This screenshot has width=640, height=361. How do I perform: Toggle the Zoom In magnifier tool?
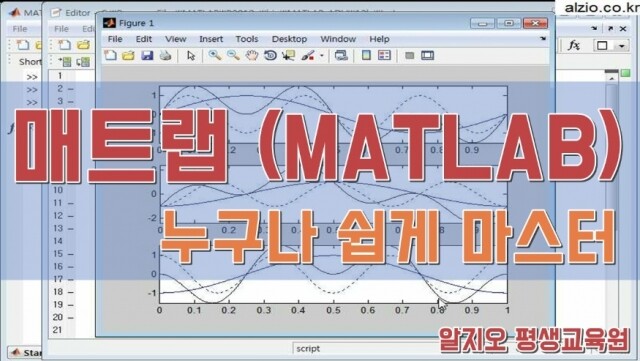tap(215, 55)
